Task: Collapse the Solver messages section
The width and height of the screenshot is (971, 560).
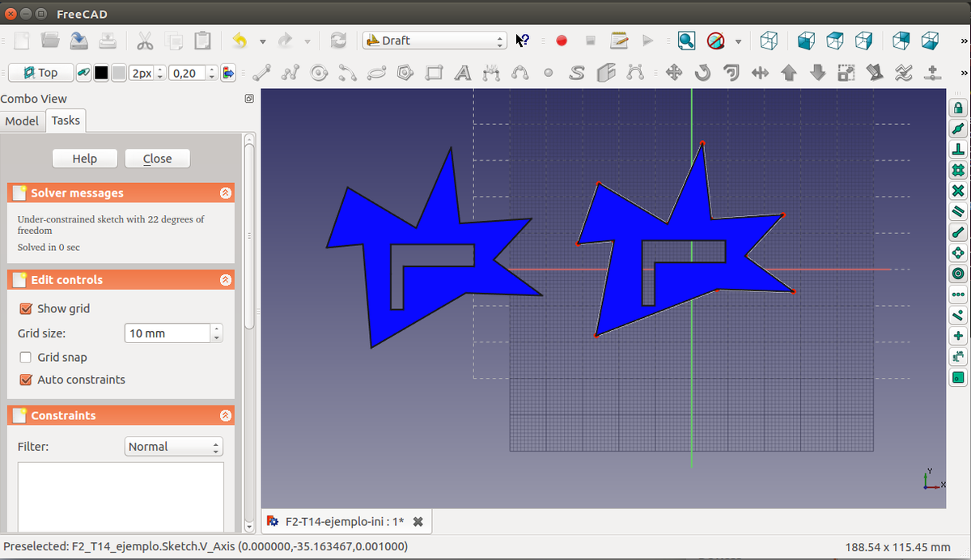Action: coord(225,193)
